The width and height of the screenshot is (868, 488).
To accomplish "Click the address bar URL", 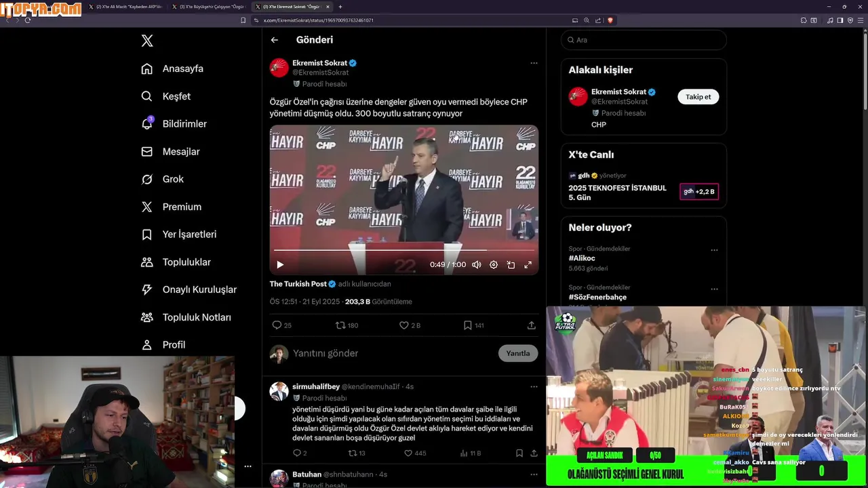I will pyautogui.click(x=318, y=20).
